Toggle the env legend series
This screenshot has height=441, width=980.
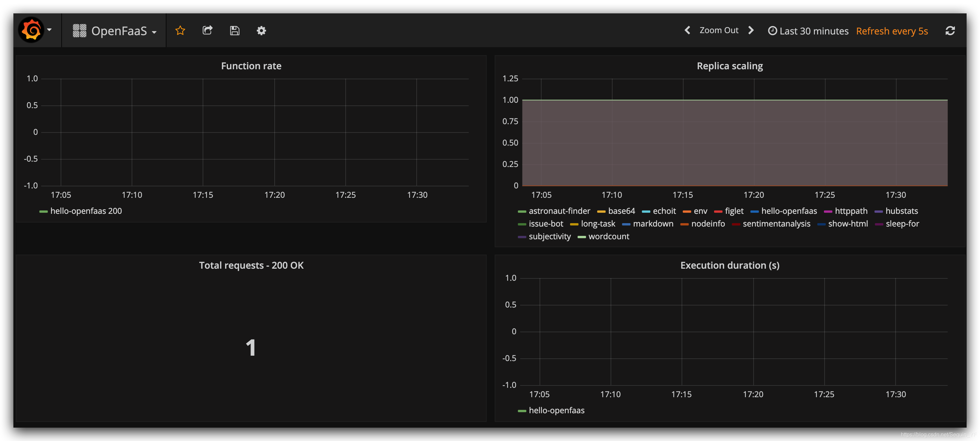695,211
